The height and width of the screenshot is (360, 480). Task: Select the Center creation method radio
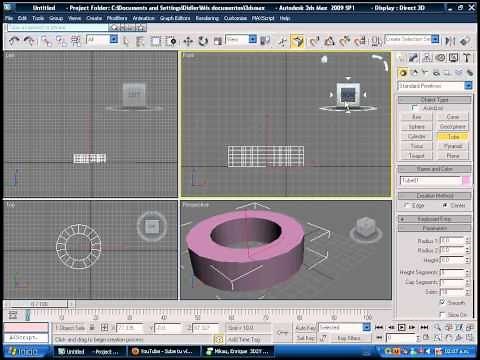pos(445,205)
